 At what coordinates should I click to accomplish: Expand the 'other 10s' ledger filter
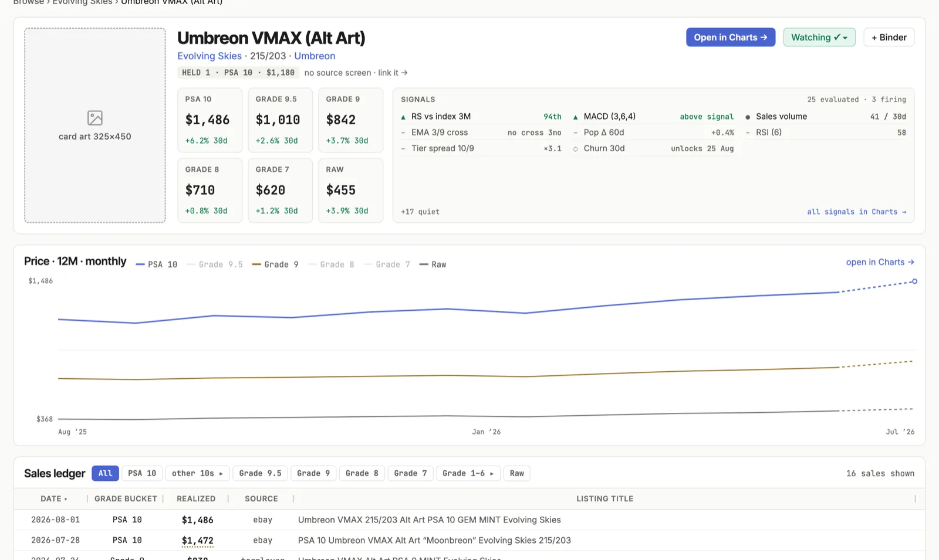(x=198, y=473)
